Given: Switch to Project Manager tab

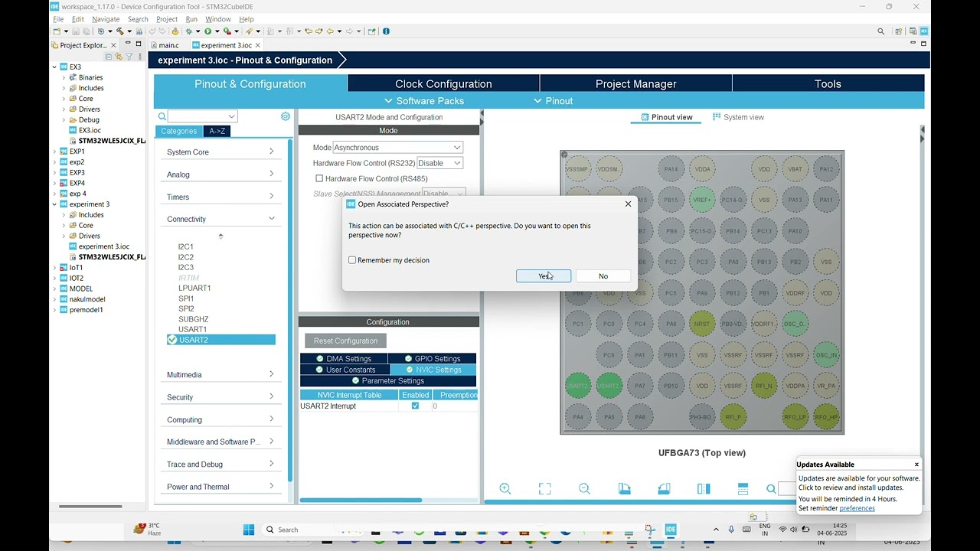Looking at the screenshot, I should 635,83.
